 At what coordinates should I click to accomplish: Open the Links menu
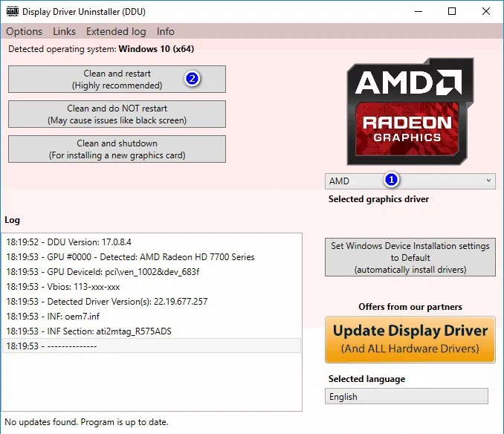coord(64,31)
